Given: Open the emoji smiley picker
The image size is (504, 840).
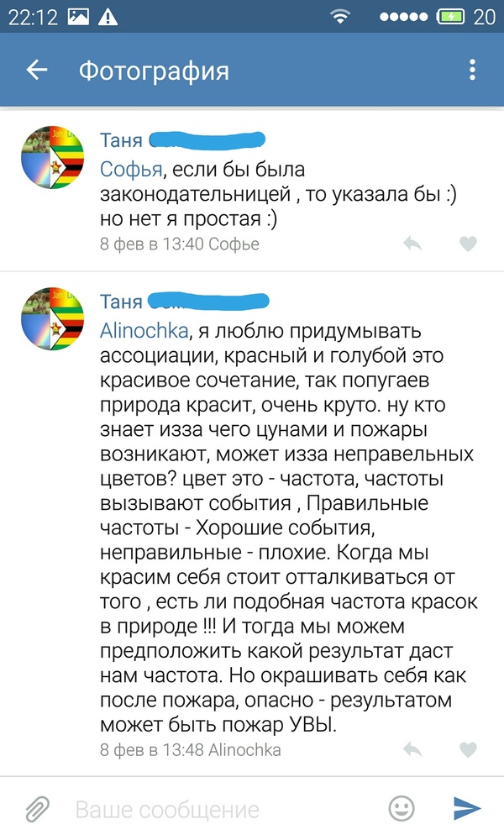Looking at the screenshot, I should [402, 808].
